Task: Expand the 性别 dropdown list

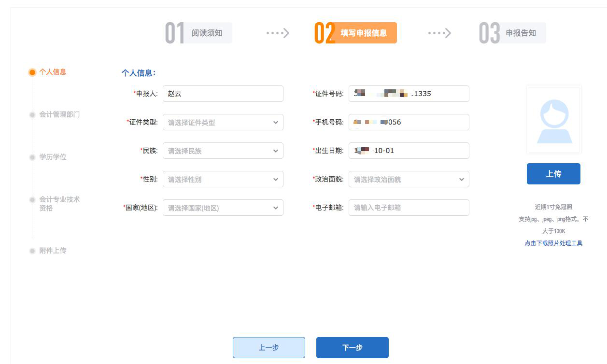Action: click(x=223, y=180)
